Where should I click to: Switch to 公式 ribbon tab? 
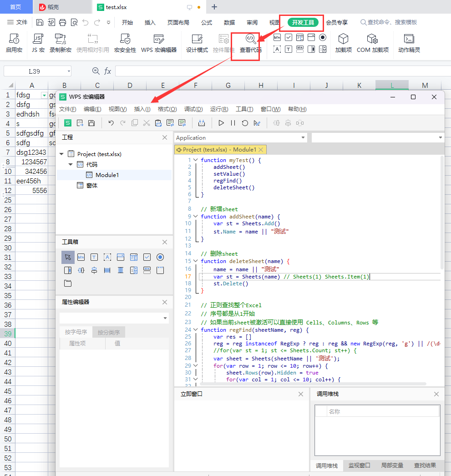point(206,22)
